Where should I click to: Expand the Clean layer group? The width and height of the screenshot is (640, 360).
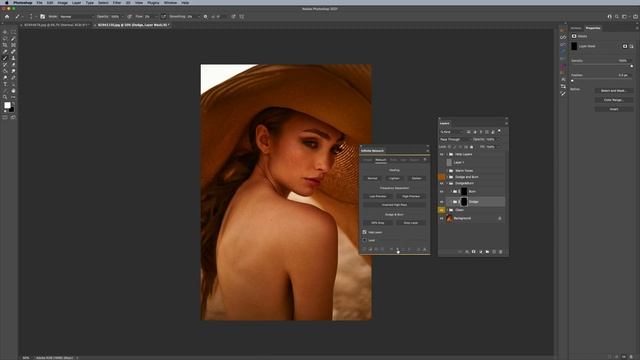point(447,210)
